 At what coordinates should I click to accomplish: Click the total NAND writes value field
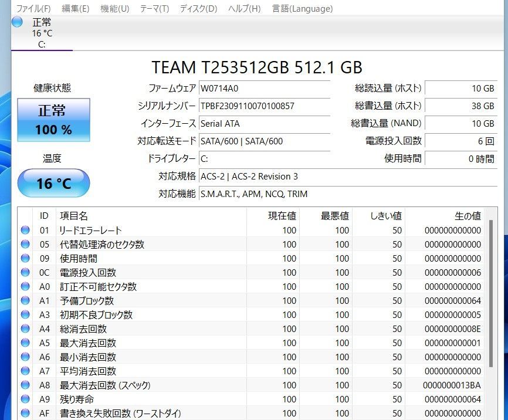pos(460,123)
